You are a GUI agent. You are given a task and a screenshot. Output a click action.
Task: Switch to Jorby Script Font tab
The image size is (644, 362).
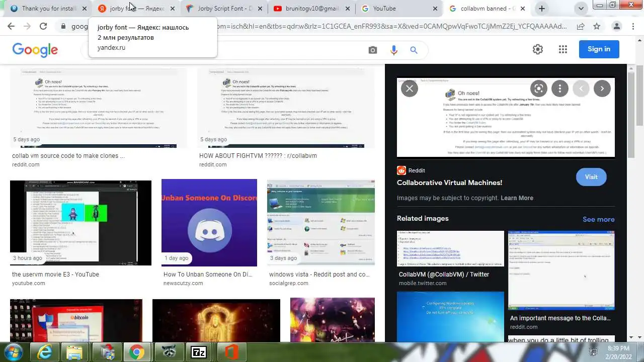224,9
